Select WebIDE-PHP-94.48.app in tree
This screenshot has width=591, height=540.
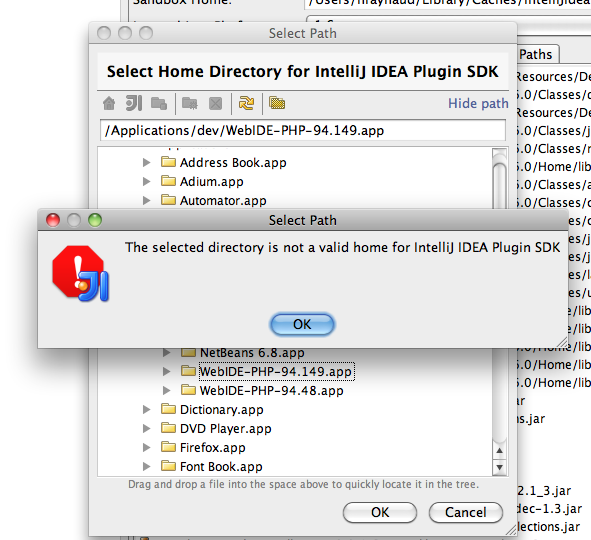tap(271, 390)
